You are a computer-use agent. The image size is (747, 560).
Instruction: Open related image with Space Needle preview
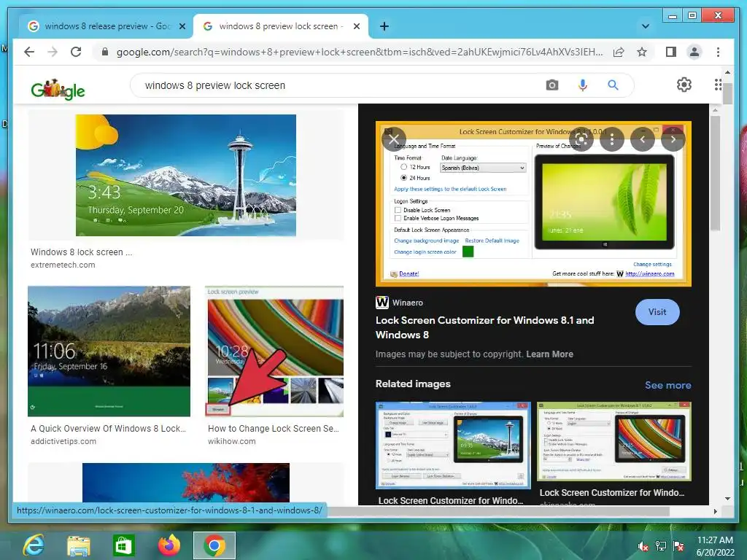(452, 446)
